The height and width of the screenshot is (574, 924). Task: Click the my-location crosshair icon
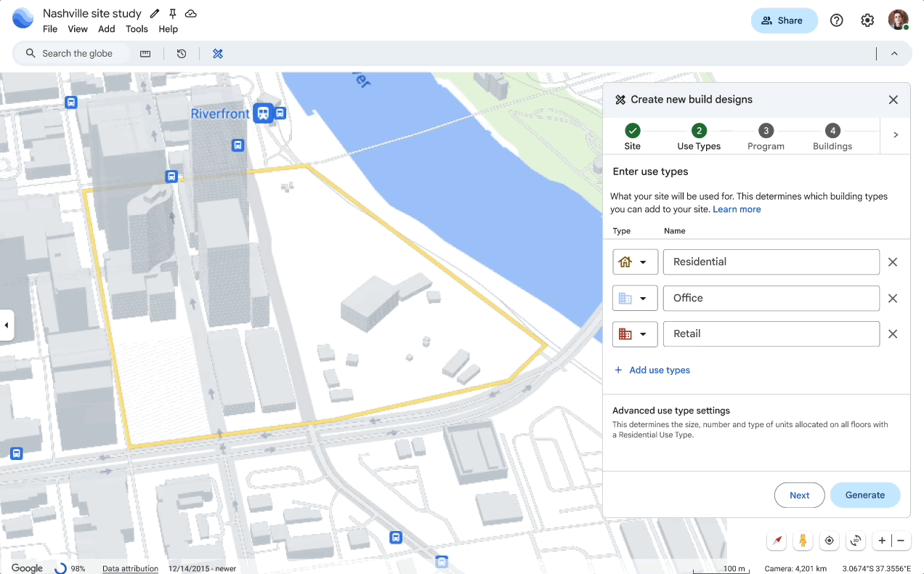click(829, 541)
